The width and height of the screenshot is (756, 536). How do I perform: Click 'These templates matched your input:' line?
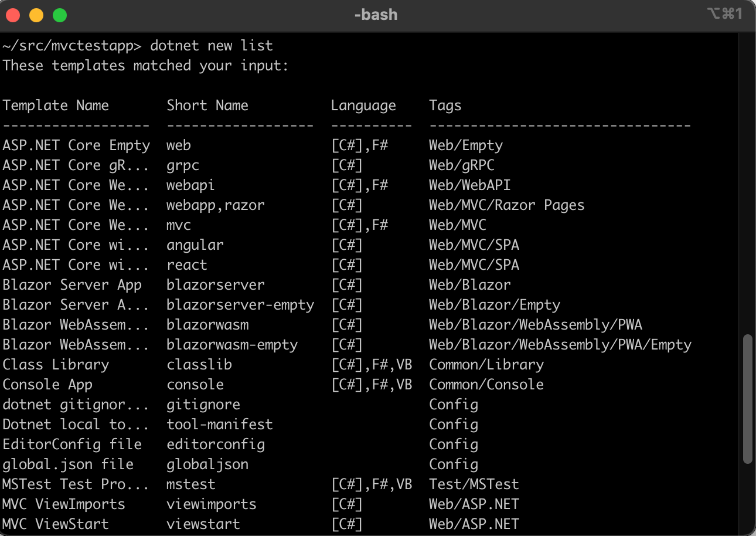[146, 66]
